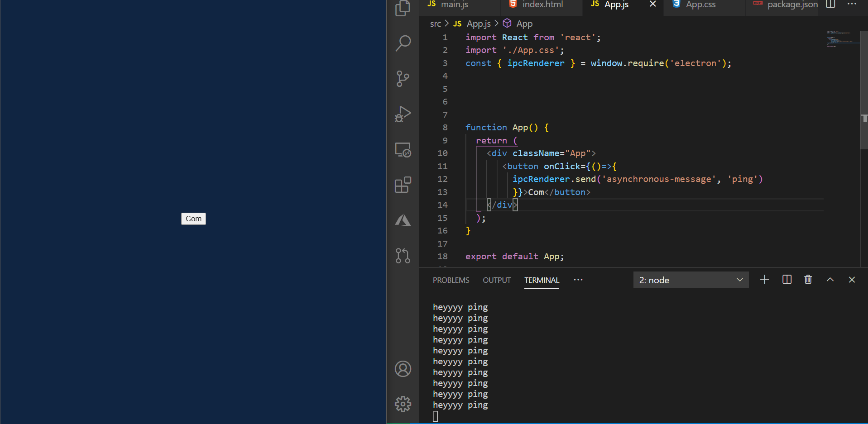Open the Run and Debug view
This screenshot has width=868, height=424.
pos(403,114)
